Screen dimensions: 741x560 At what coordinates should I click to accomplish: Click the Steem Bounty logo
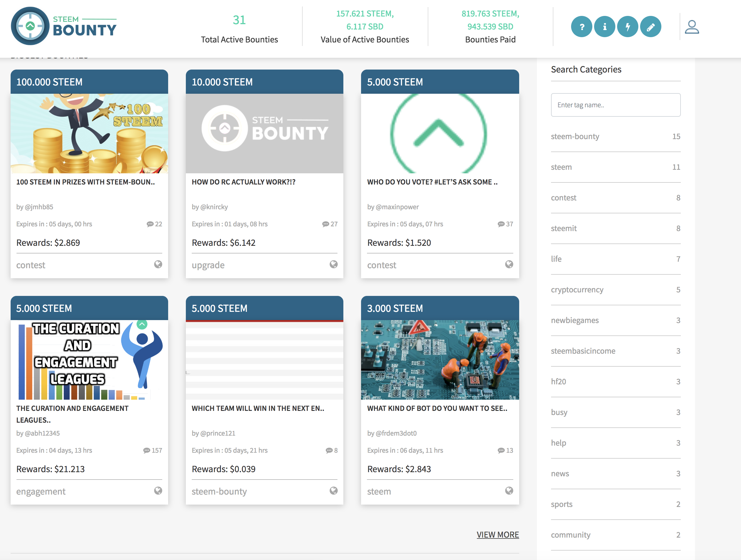coord(64,26)
